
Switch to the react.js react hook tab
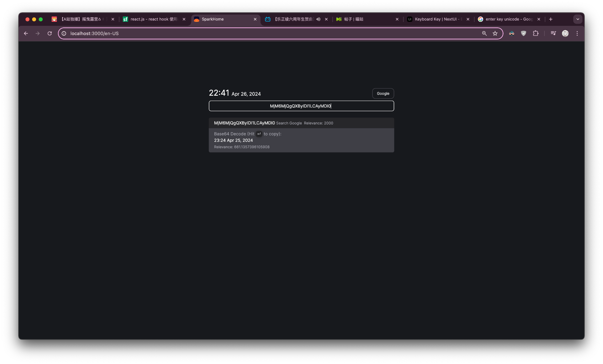click(x=153, y=19)
